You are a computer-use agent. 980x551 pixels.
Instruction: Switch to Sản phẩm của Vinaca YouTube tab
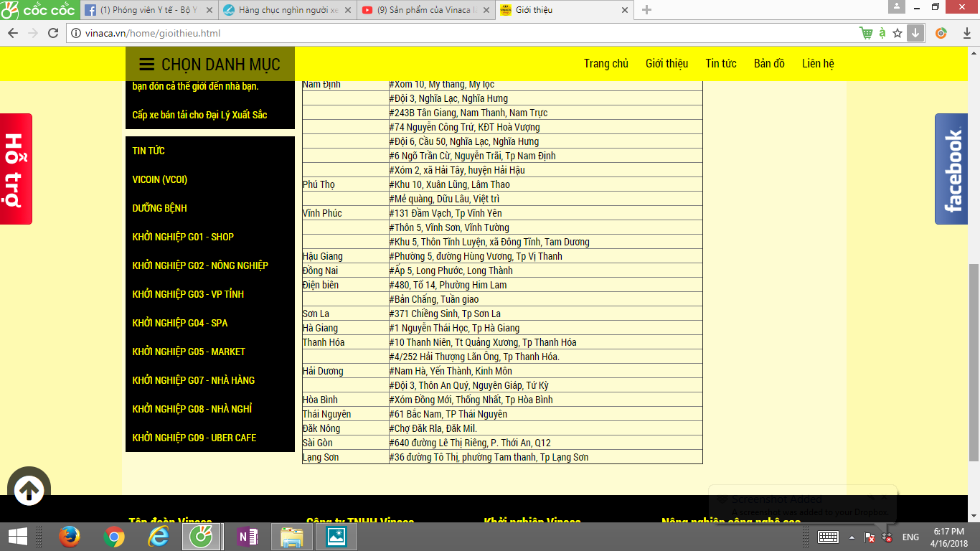pyautogui.click(x=425, y=10)
